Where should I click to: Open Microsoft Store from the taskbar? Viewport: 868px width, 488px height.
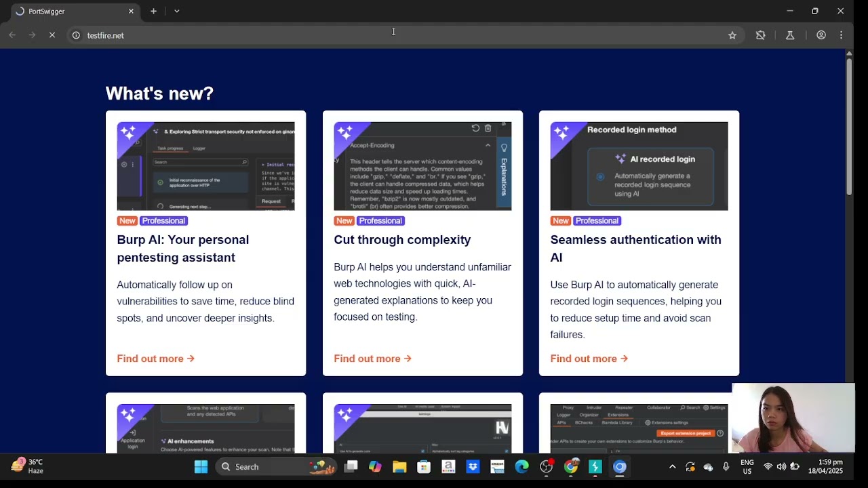[x=424, y=466]
